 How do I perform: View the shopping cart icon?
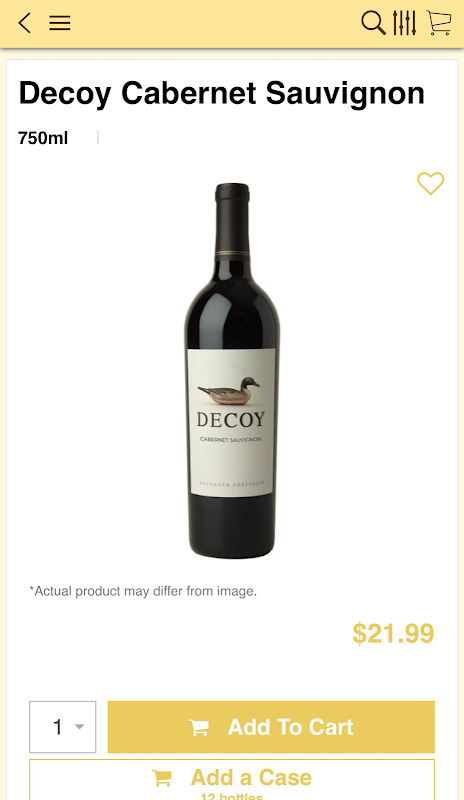point(439,23)
